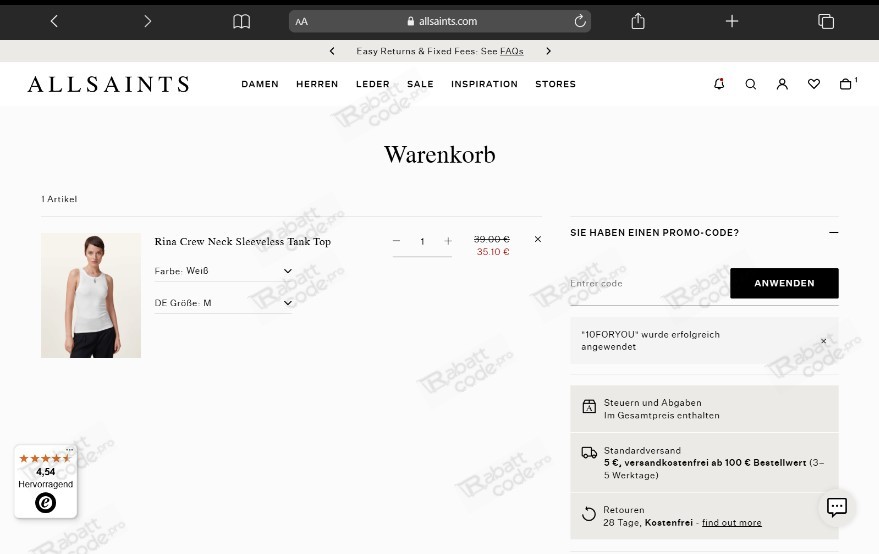Viewport: 879px width, 554px height.
Task: Open the STORES menu
Action: tap(555, 84)
